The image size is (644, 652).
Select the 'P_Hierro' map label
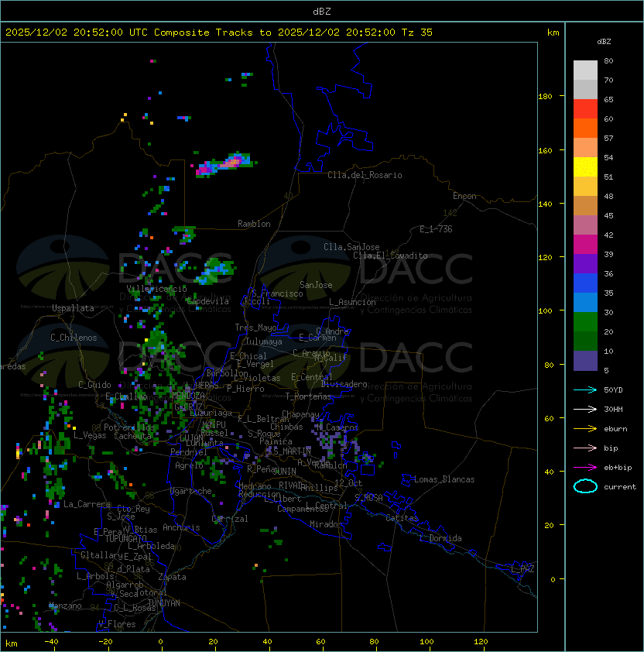coord(245,389)
